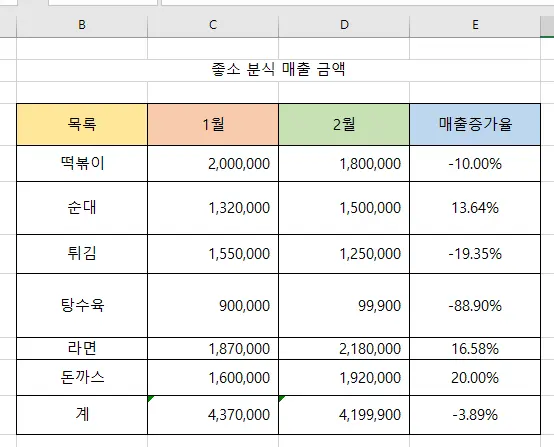The width and height of the screenshot is (554, 447).
Task: Select cell with value 1,320,000
Action: click(213, 208)
